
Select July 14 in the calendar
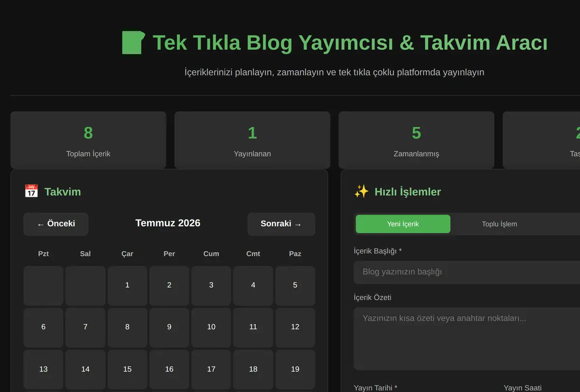(86, 369)
